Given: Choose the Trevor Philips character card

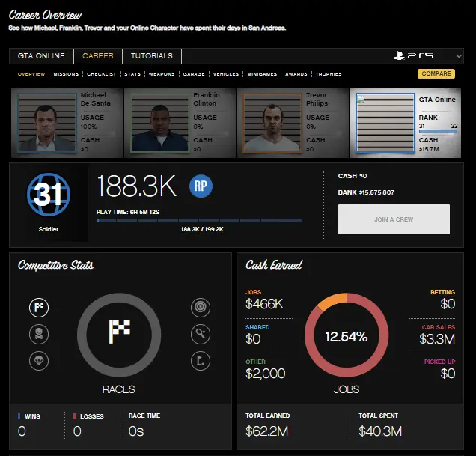Looking at the screenshot, I should click(292, 122).
